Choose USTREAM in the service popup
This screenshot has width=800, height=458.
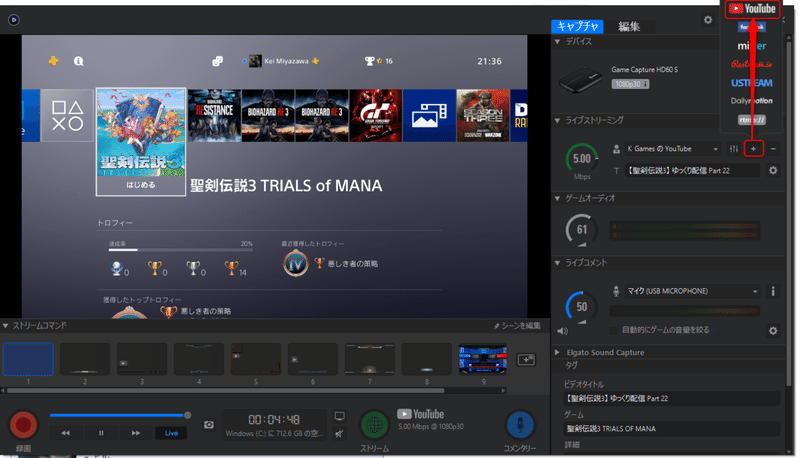pyautogui.click(x=752, y=83)
